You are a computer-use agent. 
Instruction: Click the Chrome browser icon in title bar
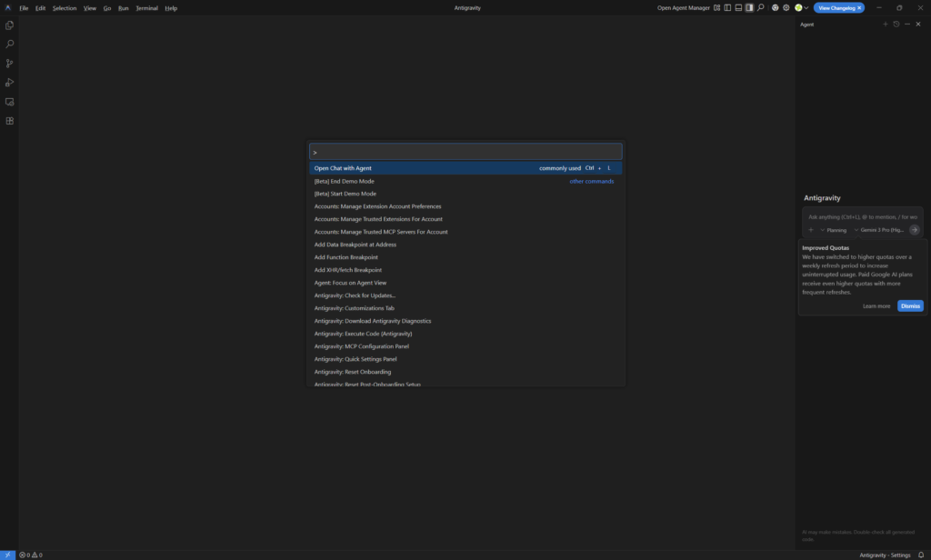(775, 8)
